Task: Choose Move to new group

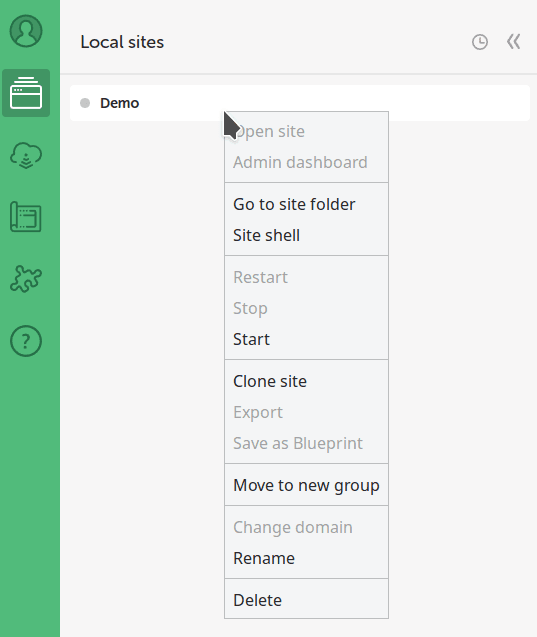Action: click(x=306, y=485)
